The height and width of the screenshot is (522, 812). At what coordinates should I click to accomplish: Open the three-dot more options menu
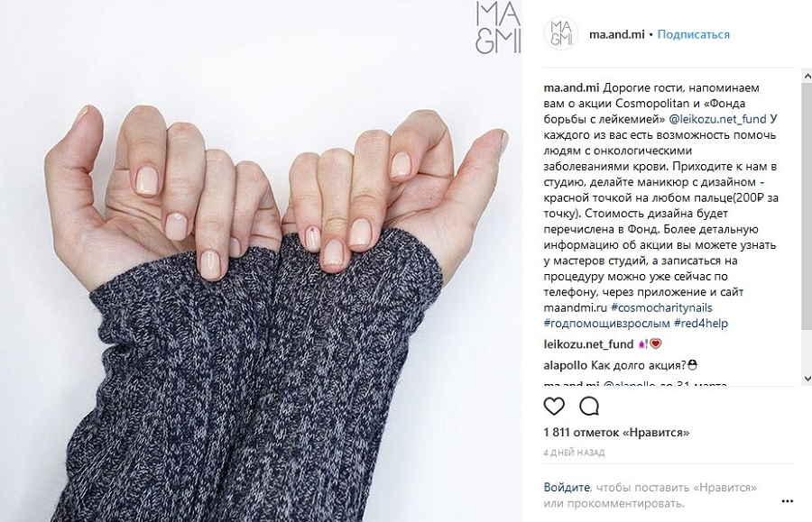[787, 500]
